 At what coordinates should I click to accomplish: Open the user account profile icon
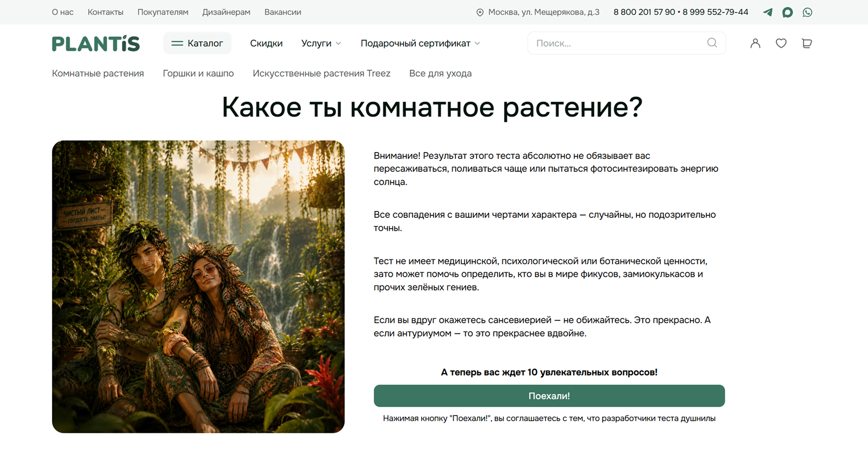pos(755,43)
